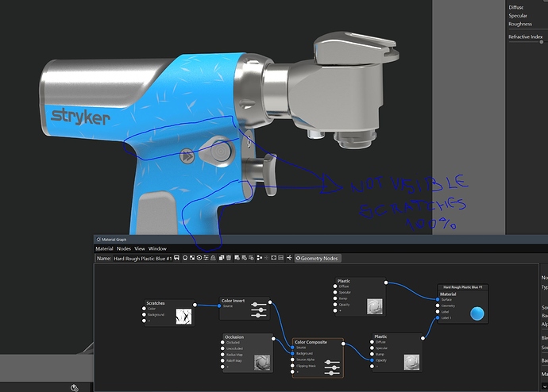
Task: Open the View menu
Action: point(140,248)
